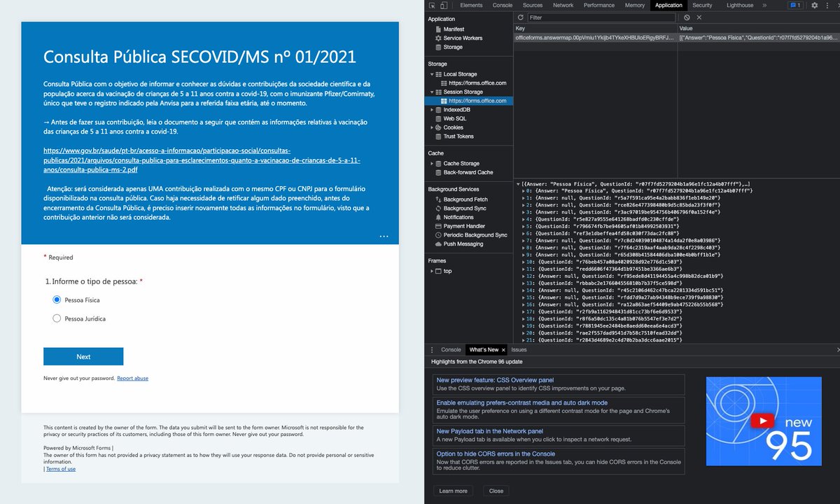Expand the IndexedDB tree node

(432, 110)
